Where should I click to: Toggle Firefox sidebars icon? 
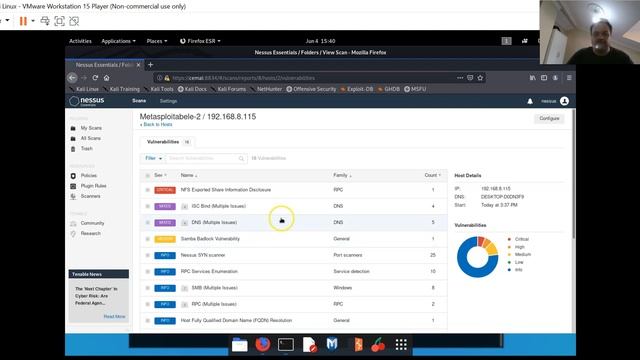tap(544, 78)
